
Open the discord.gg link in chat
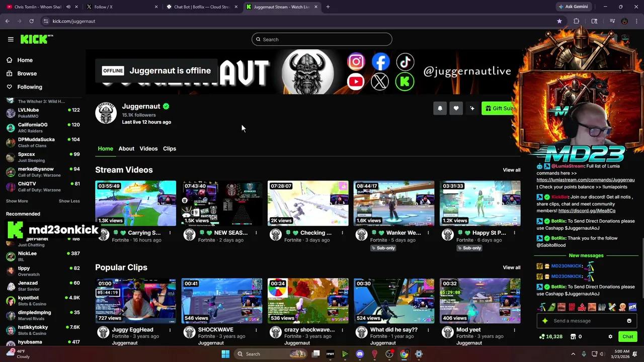pos(587,211)
